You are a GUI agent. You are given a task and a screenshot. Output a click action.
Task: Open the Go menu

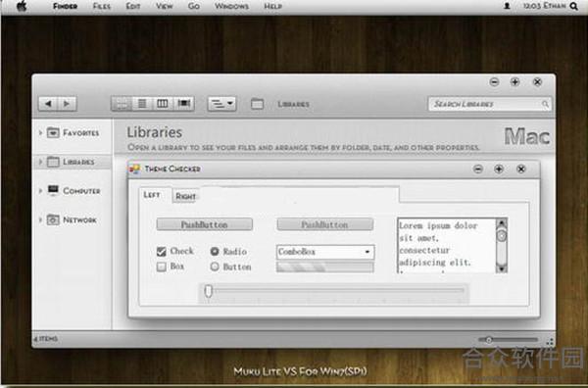(193, 7)
